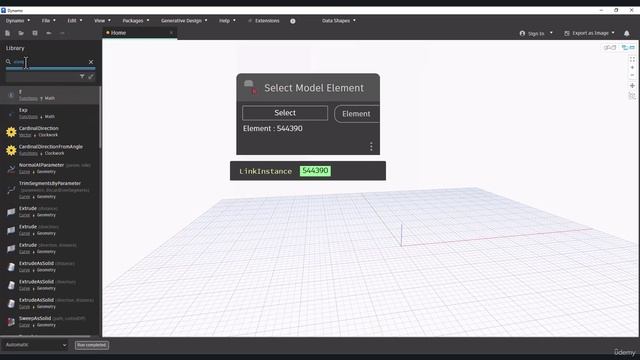Select SweepAsSolid in search results
Screen dimensions: 640x360
[x=50, y=322]
